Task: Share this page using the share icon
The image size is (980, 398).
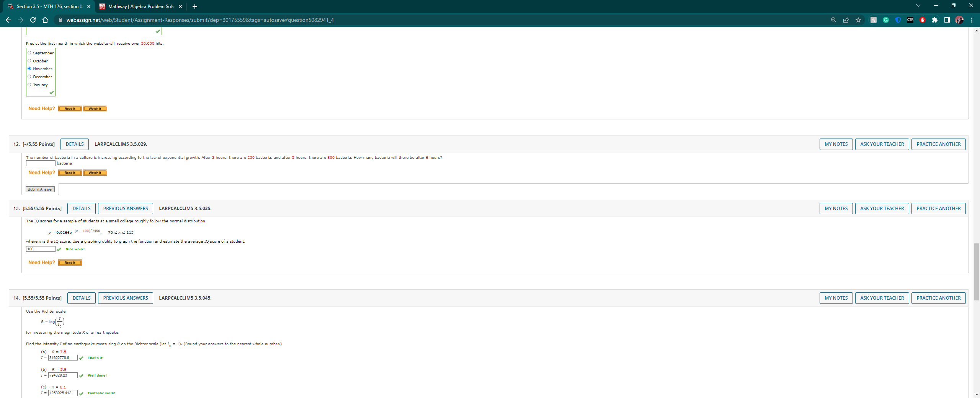Action: click(x=846, y=20)
